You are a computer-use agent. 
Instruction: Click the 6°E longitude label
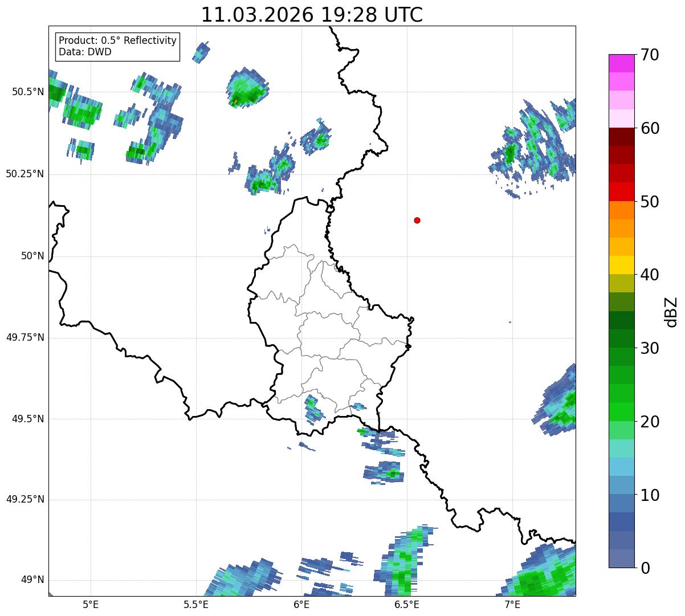(x=302, y=604)
